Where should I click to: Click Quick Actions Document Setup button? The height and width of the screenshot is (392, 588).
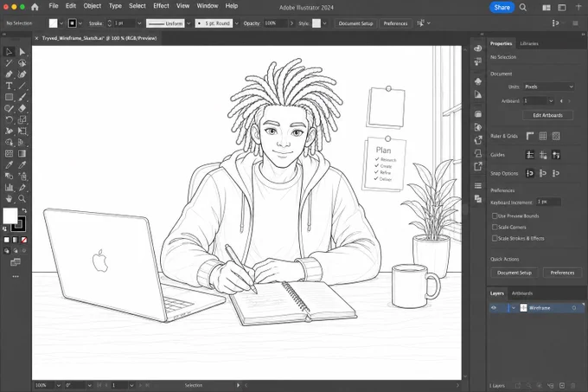514,273
